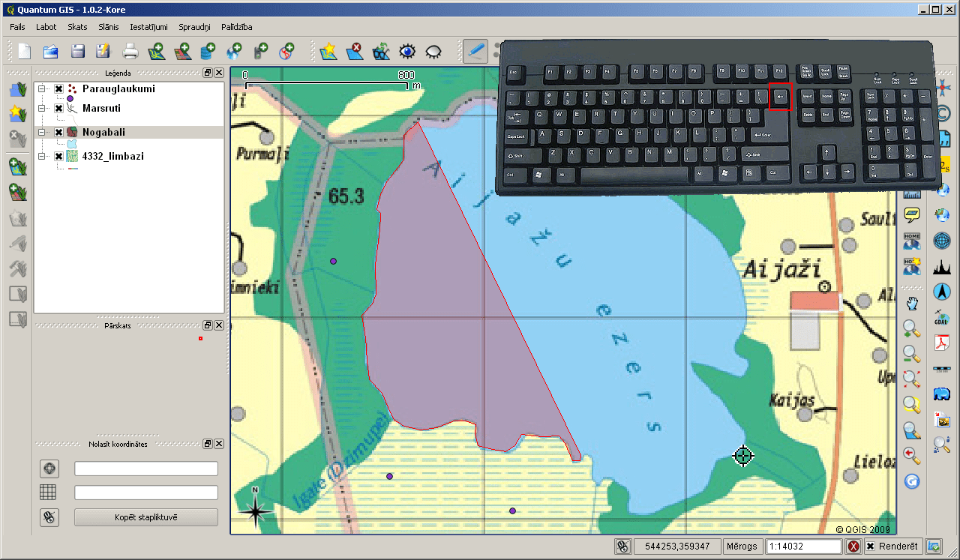This screenshot has height=560, width=960.
Task: Remove the selected layer with red X icon
Action: click(355, 51)
